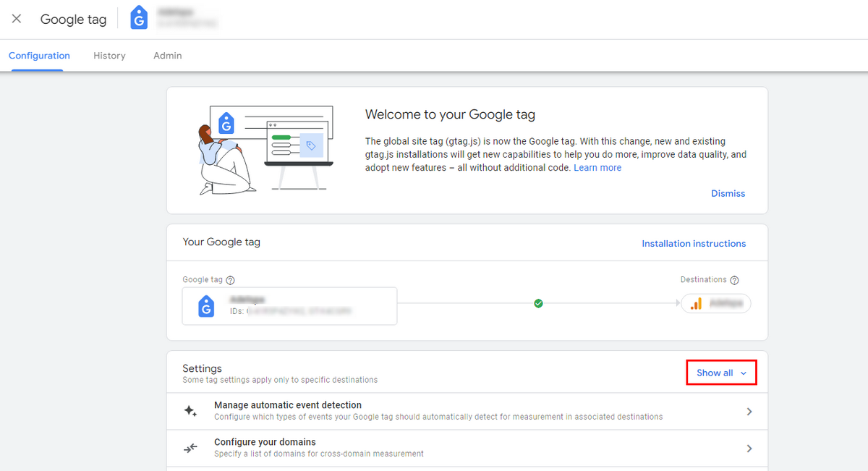
Task: Close the Google tag panel
Action: click(x=17, y=19)
